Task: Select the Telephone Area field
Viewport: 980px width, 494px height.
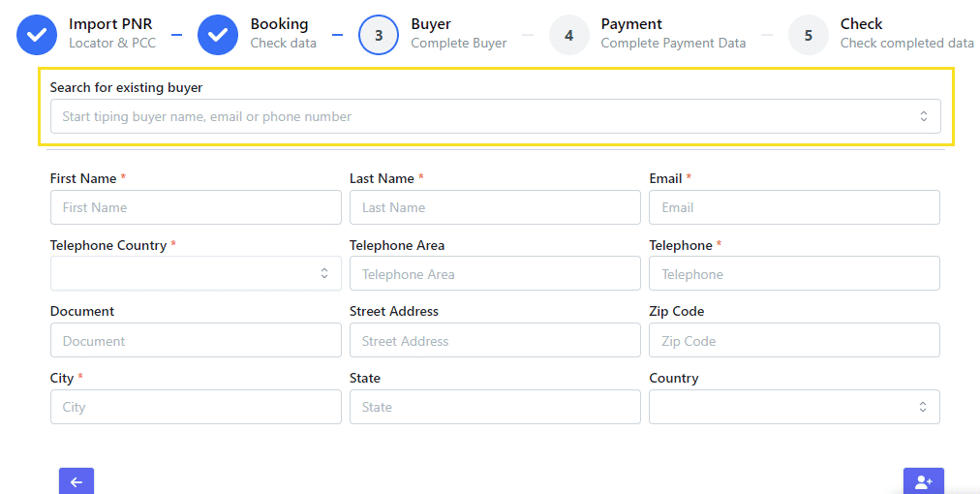Action: pos(495,274)
